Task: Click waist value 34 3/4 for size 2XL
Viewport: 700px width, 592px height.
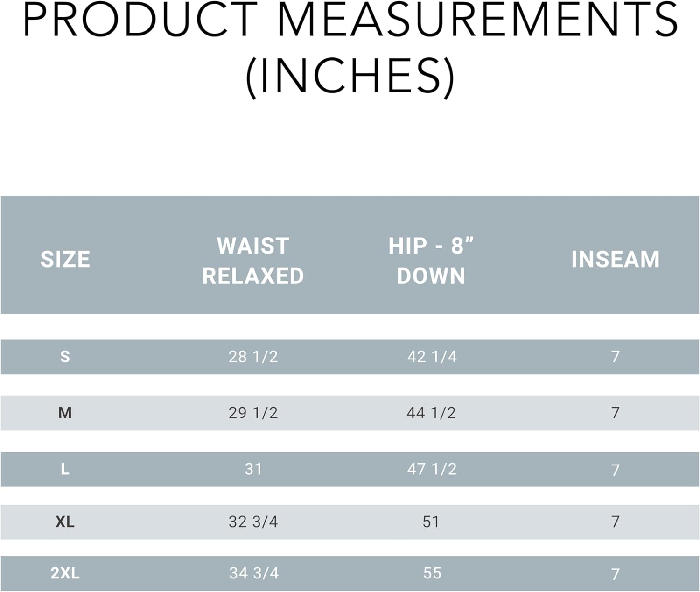Action: tap(253, 573)
